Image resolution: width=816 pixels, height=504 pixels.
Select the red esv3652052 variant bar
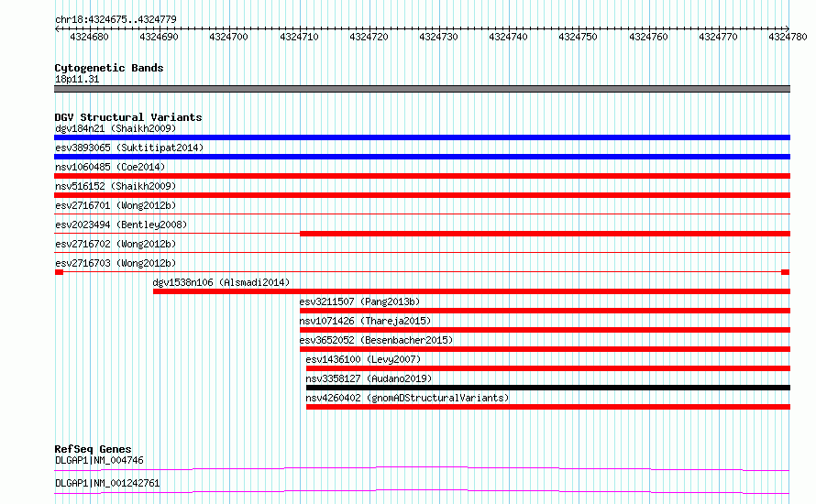[x=545, y=349]
